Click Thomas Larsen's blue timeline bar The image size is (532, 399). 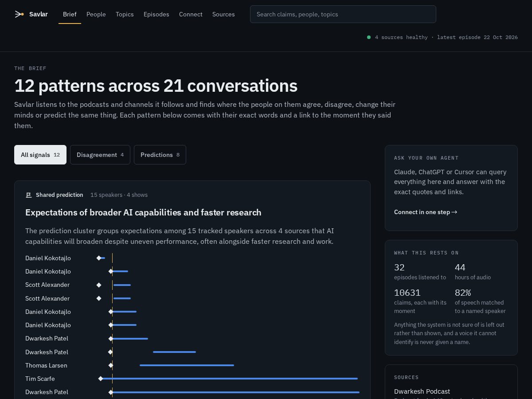point(187,365)
